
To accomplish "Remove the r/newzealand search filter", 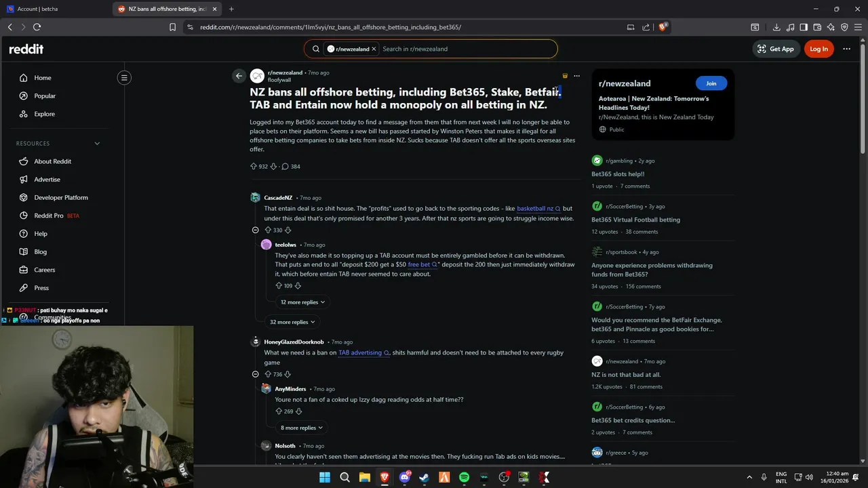I will click(373, 49).
